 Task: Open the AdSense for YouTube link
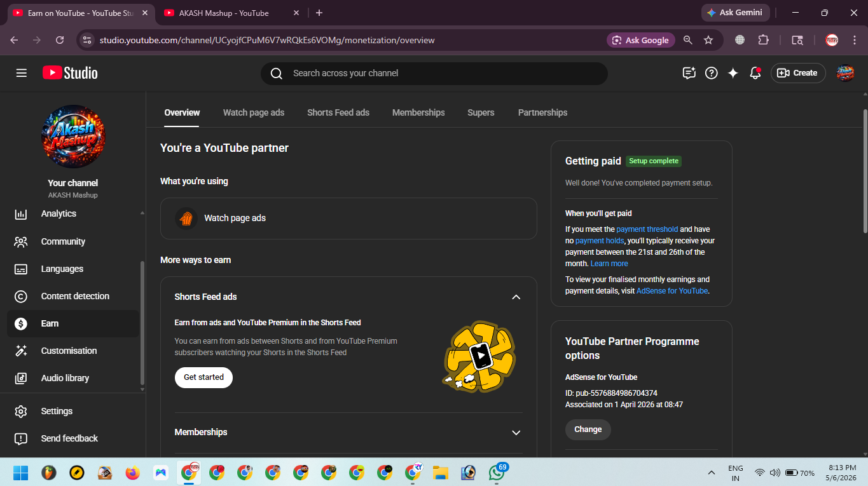click(672, 291)
